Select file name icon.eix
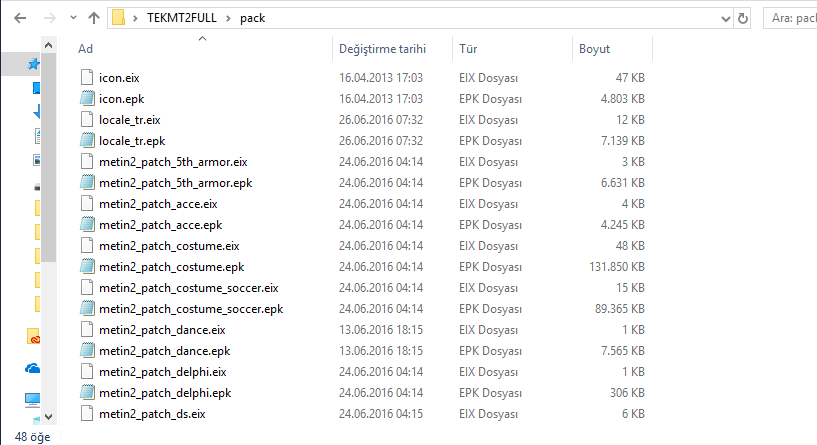Screen dimensions: 817x445 (119, 78)
